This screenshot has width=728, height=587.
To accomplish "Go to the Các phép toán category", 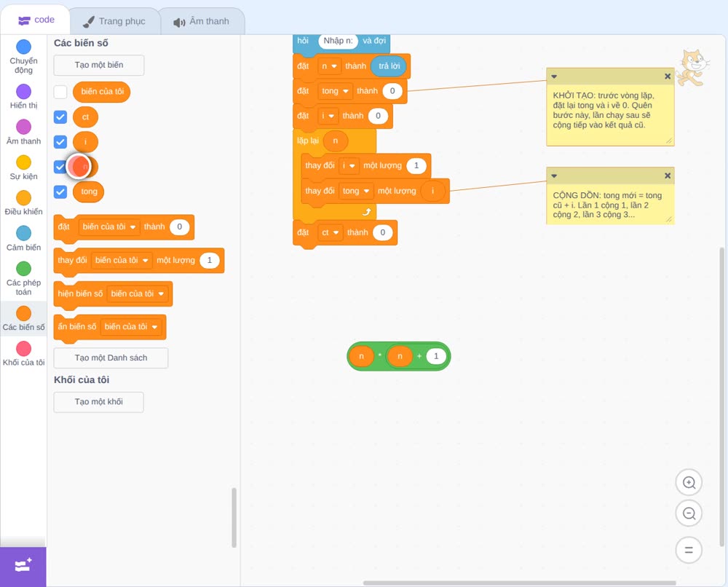I will (x=23, y=279).
